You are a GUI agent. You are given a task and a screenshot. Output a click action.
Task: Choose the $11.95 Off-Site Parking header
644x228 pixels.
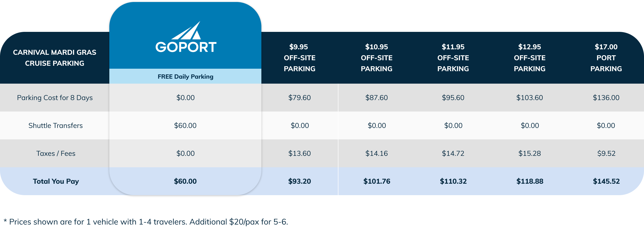pos(453,58)
